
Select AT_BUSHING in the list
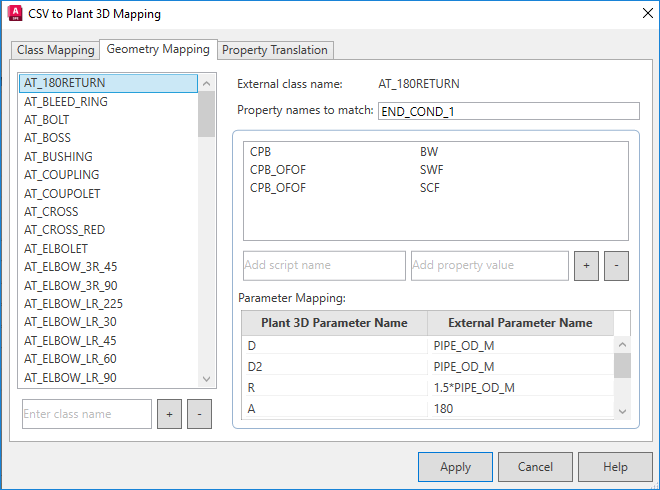pyautogui.click(x=108, y=156)
